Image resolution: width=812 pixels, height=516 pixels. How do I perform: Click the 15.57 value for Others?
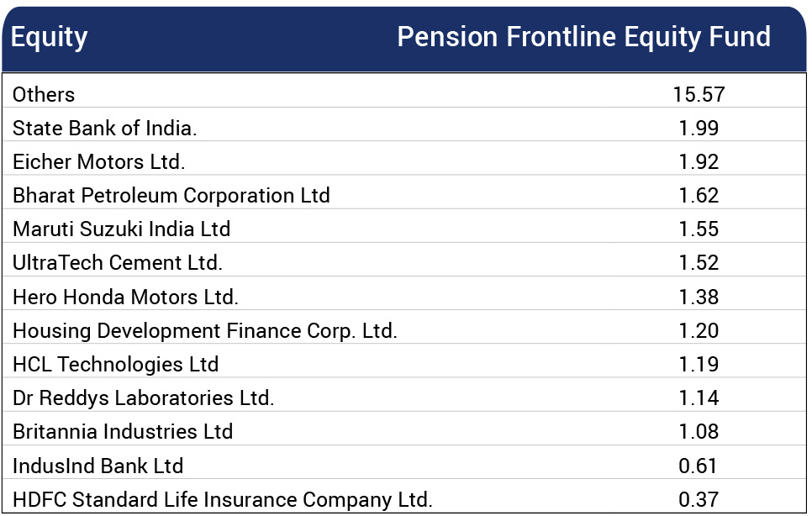click(x=699, y=95)
